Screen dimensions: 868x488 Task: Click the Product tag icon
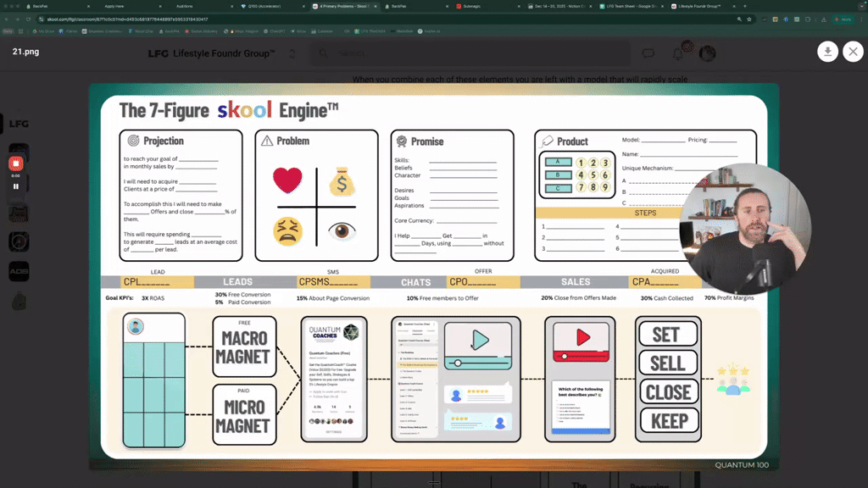pyautogui.click(x=547, y=141)
